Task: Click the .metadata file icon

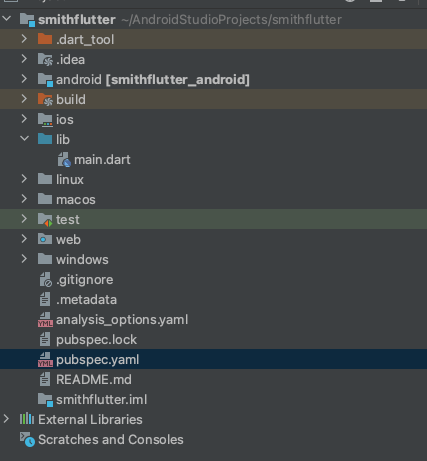Action: [x=45, y=299]
